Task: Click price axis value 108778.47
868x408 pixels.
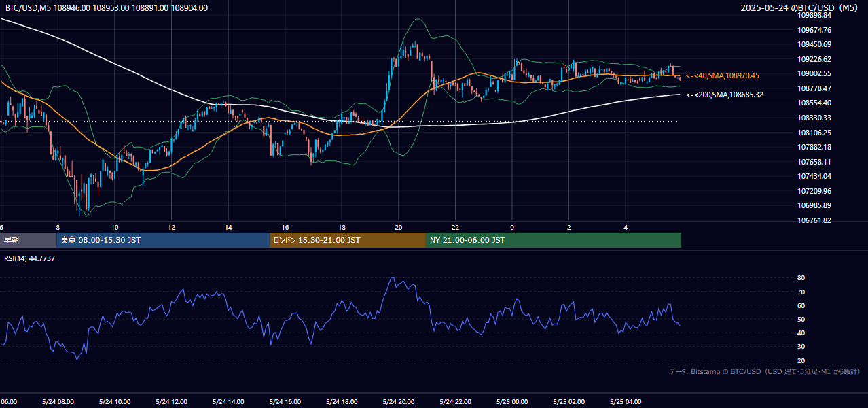Action: tap(814, 88)
